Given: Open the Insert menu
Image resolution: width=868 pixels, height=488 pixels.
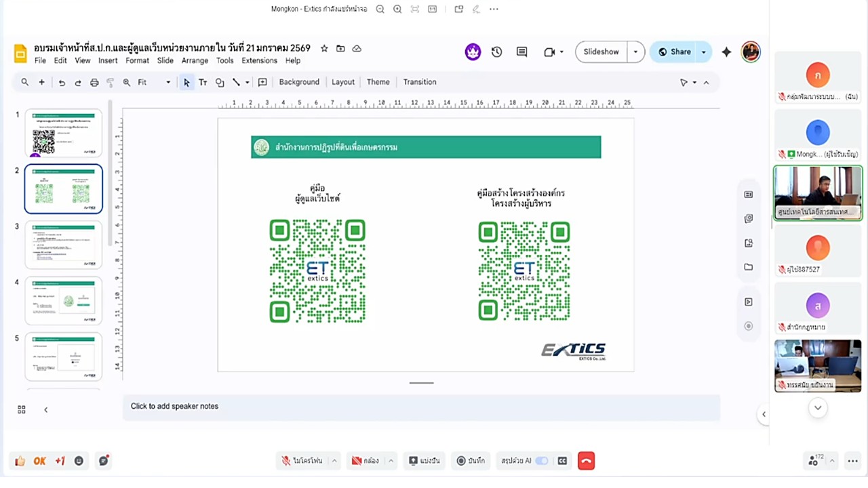Looking at the screenshot, I should [108, 60].
